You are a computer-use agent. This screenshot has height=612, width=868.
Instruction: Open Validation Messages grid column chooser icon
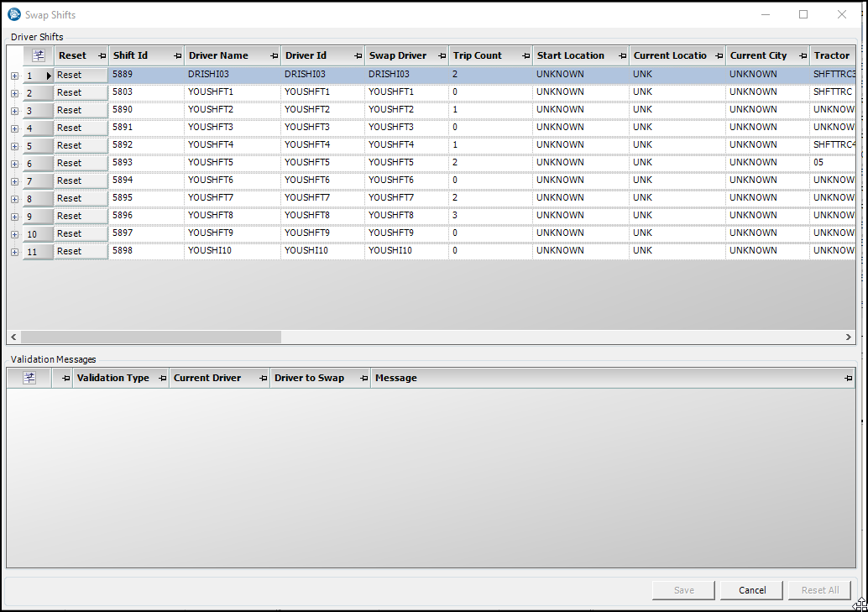point(29,378)
